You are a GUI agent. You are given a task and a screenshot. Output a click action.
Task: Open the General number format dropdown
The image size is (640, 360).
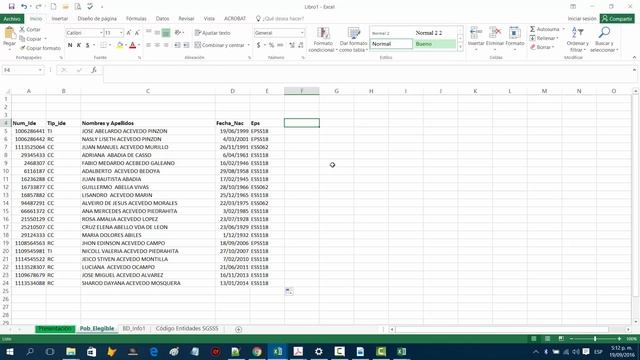tap(302, 33)
